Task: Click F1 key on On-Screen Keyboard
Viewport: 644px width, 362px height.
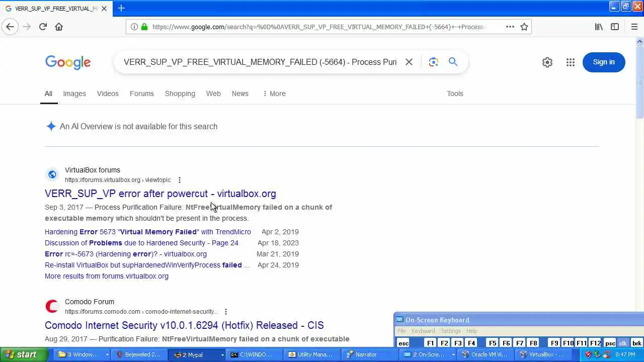Action: [430, 343]
